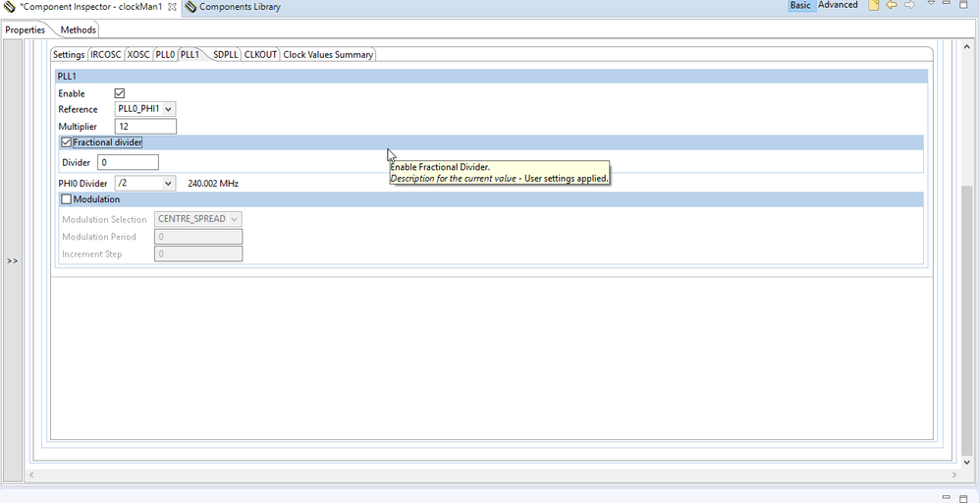The height and width of the screenshot is (503, 980).
Task: Open the CLKOUT tab
Action: click(260, 54)
